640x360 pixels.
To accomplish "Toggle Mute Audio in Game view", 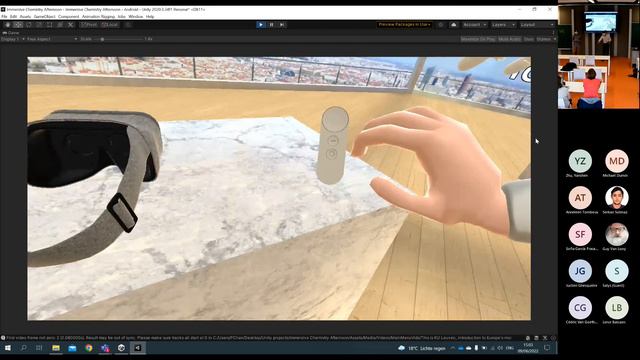I will tap(509, 39).
